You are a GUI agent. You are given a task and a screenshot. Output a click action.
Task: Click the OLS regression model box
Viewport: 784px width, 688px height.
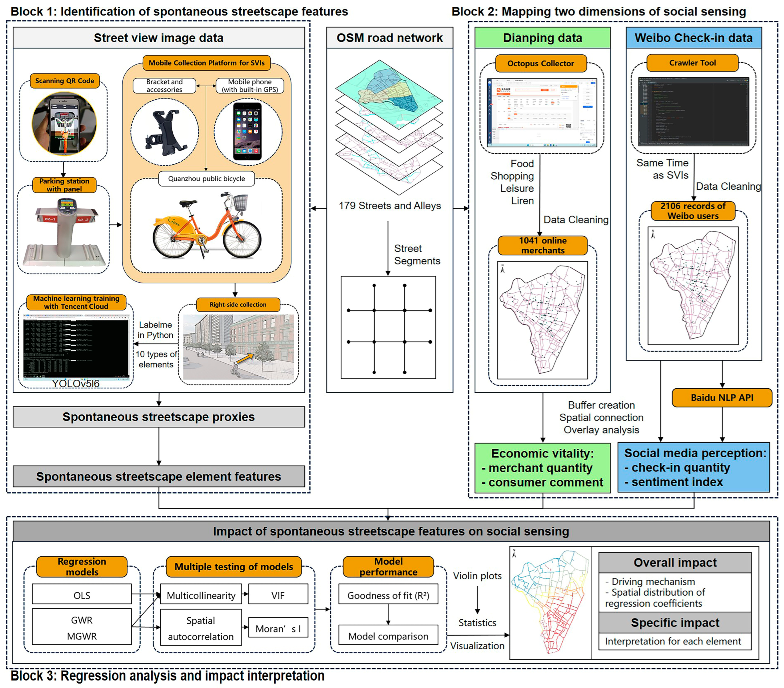(82, 595)
